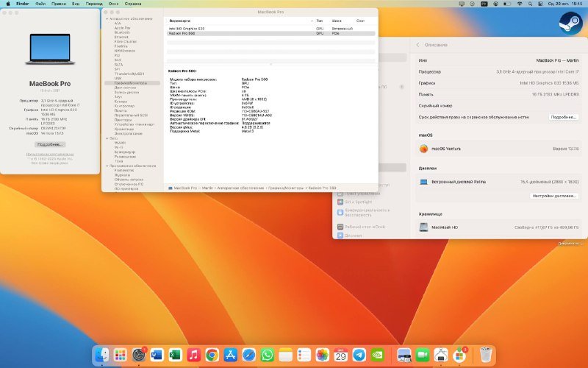Image resolution: width=588 pixels, height=368 pixels.
Task: Collapse the Сеть section in the sidebar
Action: coord(107,138)
